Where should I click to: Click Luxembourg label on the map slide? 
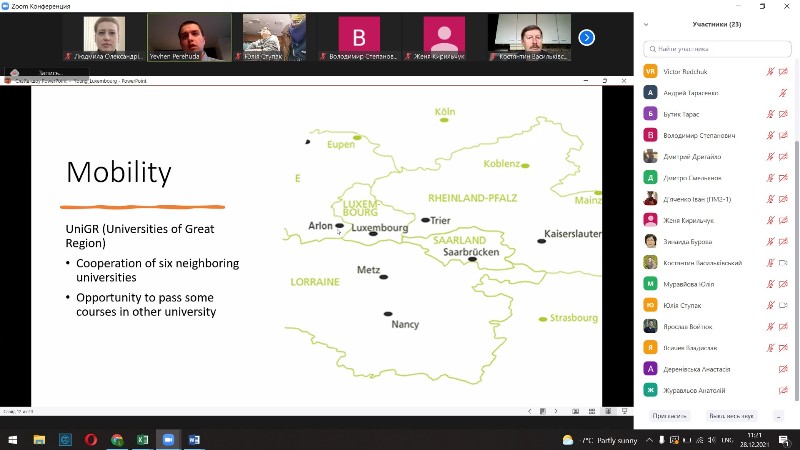[380, 228]
